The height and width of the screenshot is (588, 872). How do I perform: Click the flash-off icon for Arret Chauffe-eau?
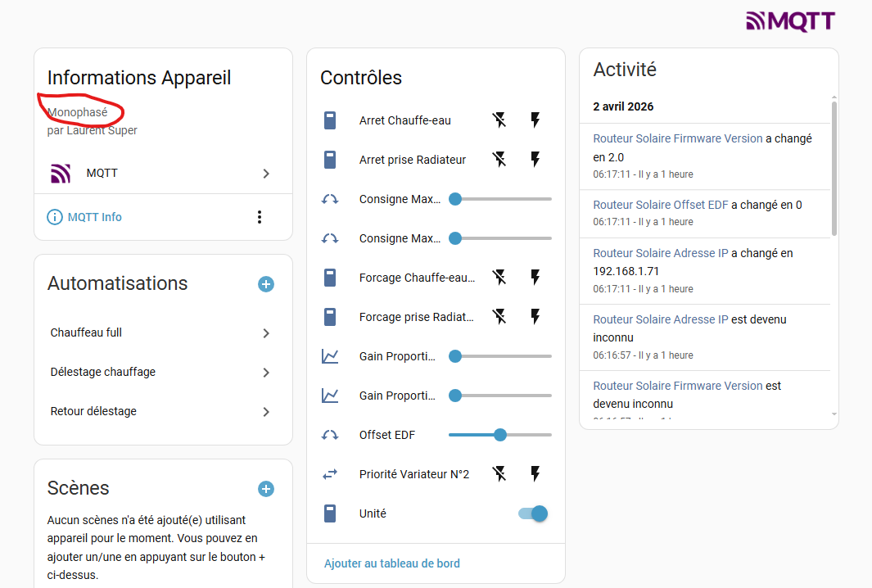(x=499, y=120)
